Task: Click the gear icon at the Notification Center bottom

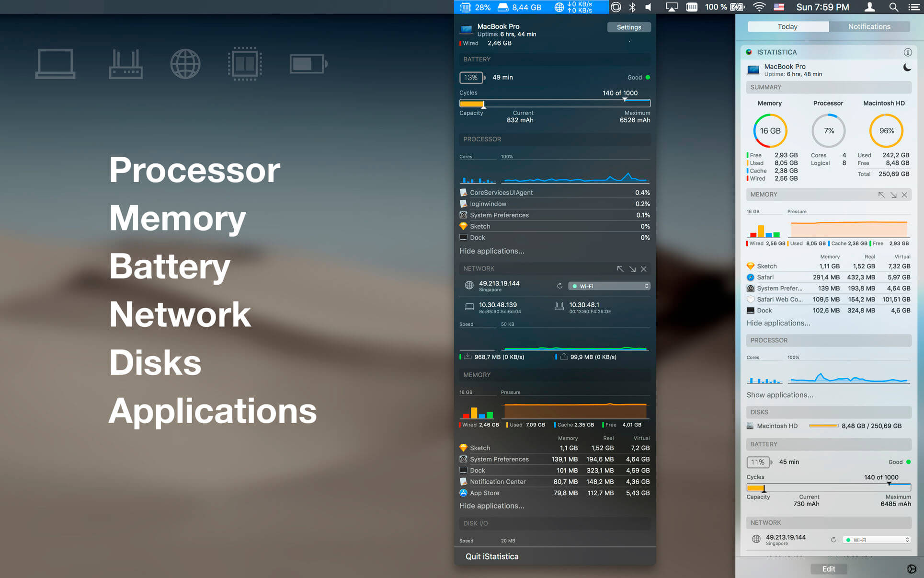Action: (x=911, y=569)
